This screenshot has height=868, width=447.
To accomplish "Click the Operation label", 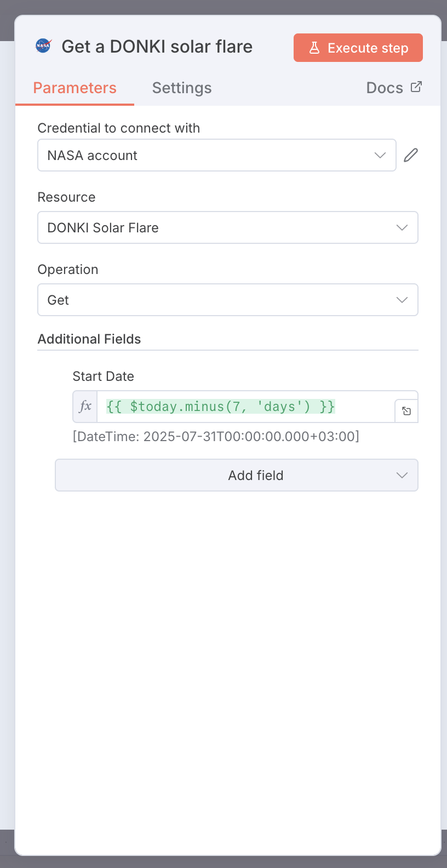I will coord(68,270).
